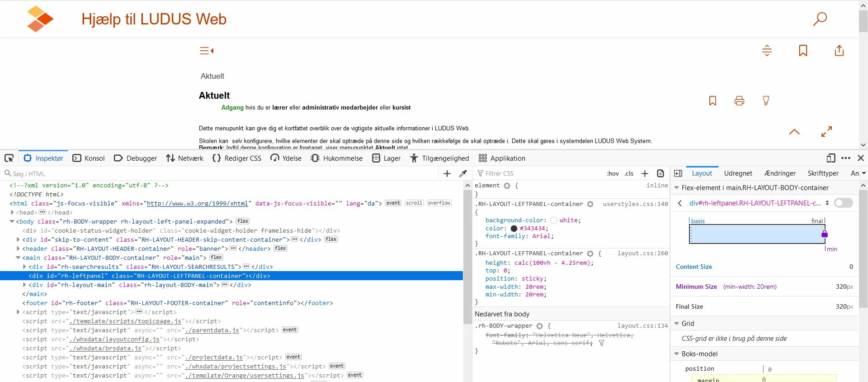The height and width of the screenshot is (382, 868).
Task: Toggle the :hov pseudo-class panel
Action: (613, 173)
